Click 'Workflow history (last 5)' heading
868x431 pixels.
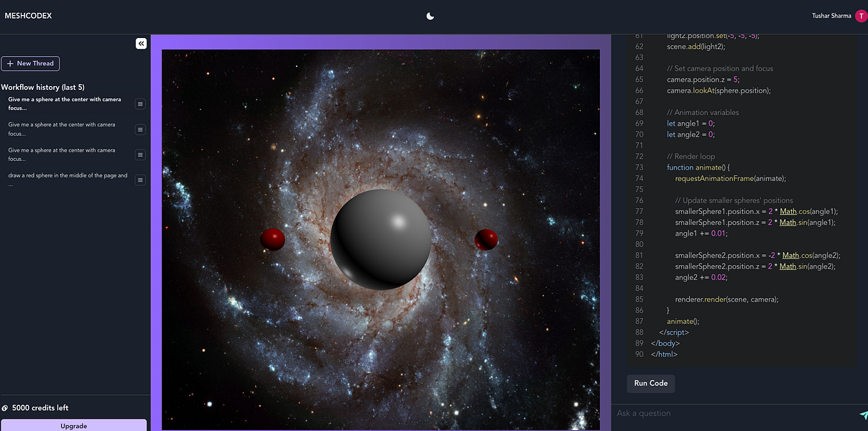tap(43, 87)
